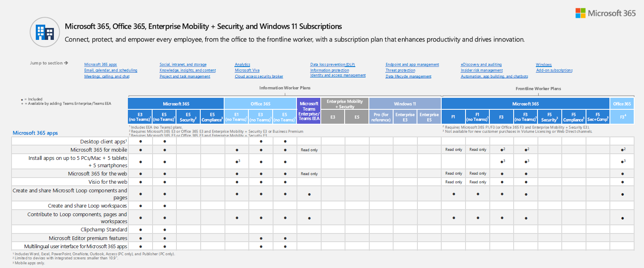Image resolution: width=644 pixels, height=268 pixels.
Task: Jump to Data lifecycle management
Action: tap(408, 76)
